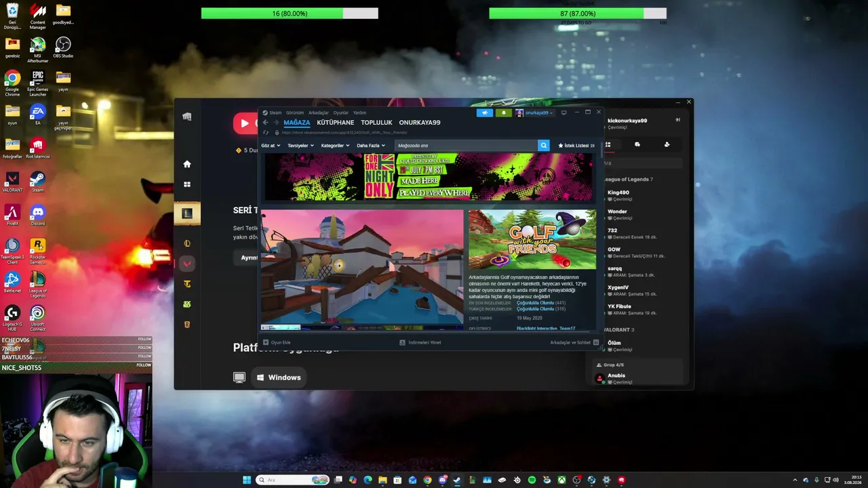This screenshot has width=868, height=488.
Task: Switch Steam to Big Picture mode
Action: (564, 113)
